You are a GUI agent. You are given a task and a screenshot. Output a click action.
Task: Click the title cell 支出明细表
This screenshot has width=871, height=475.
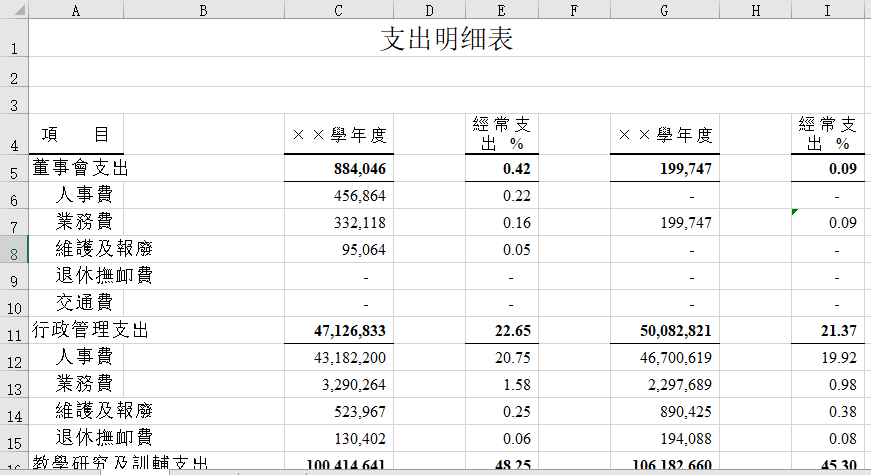447,40
